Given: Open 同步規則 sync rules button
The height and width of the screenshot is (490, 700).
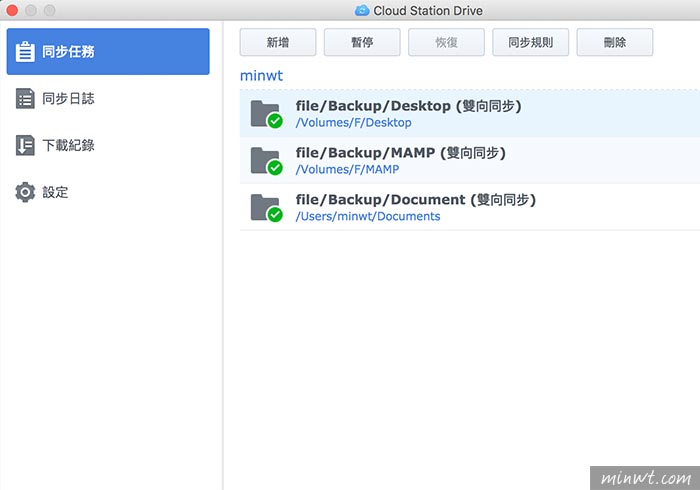Looking at the screenshot, I should (530, 42).
